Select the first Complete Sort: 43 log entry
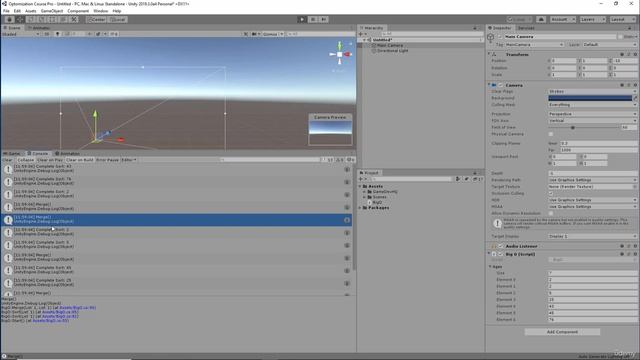This screenshot has width=640, height=360. click(x=176, y=169)
